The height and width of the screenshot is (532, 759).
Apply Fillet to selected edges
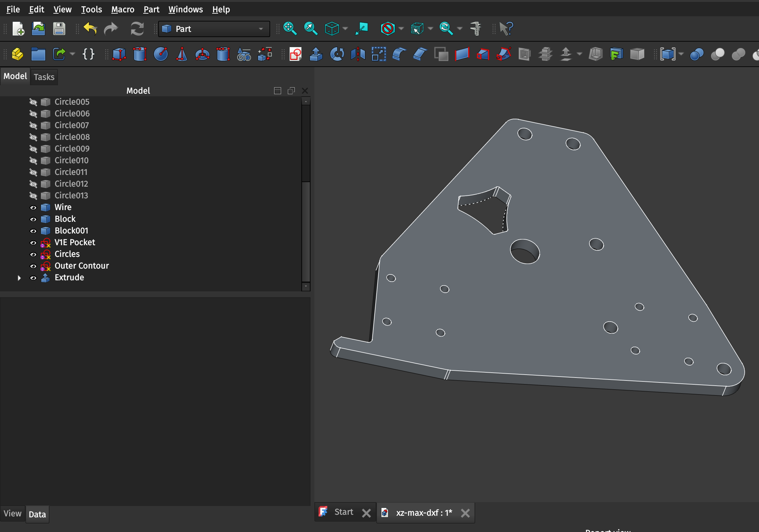pyautogui.click(x=399, y=54)
